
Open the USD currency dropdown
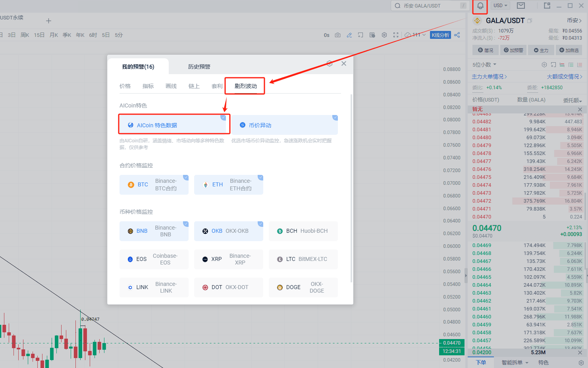(500, 6)
